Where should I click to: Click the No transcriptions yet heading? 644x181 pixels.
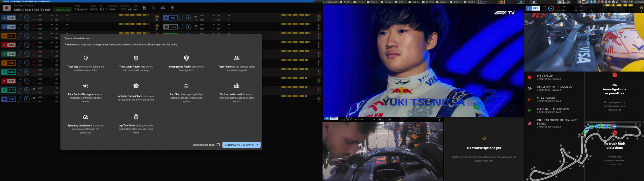[484, 148]
